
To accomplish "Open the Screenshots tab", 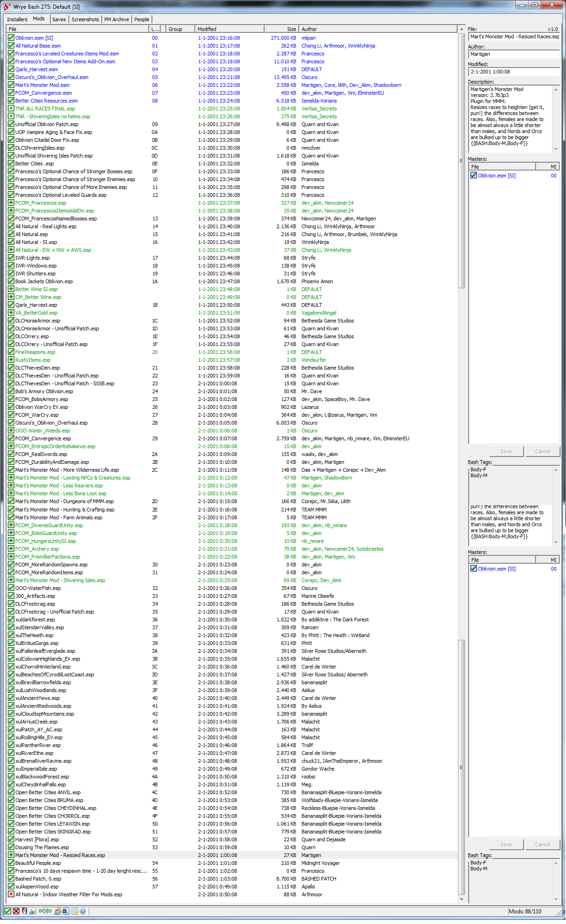I will click(x=85, y=19).
